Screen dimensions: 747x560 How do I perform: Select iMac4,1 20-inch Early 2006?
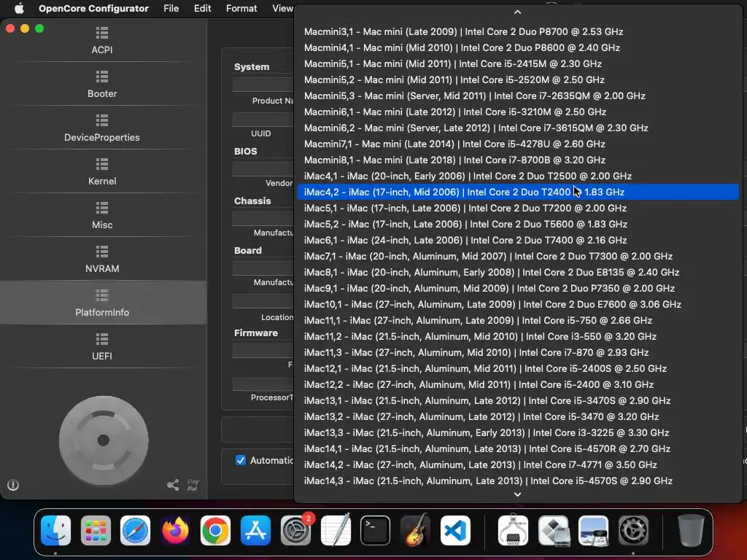518,176
